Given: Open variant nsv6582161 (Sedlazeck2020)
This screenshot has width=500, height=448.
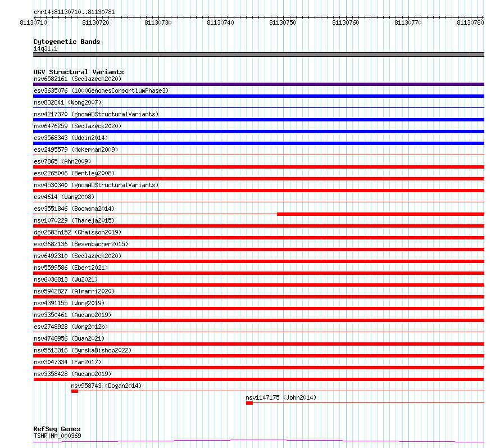Looking at the screenshot, I should coord(78,79).
